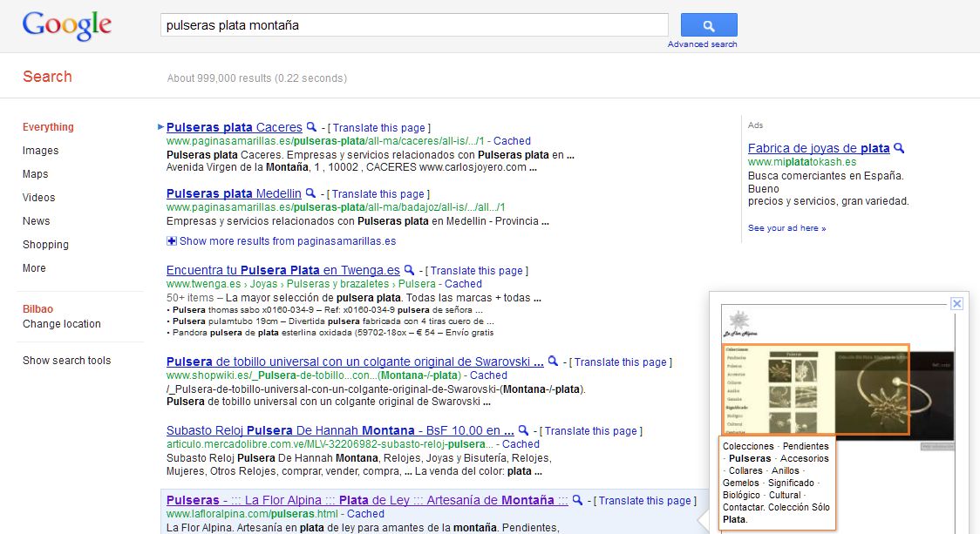Translate the Pulseras plata Medellin page
Viewport: 980px width, 534px height.
(378, 194)
